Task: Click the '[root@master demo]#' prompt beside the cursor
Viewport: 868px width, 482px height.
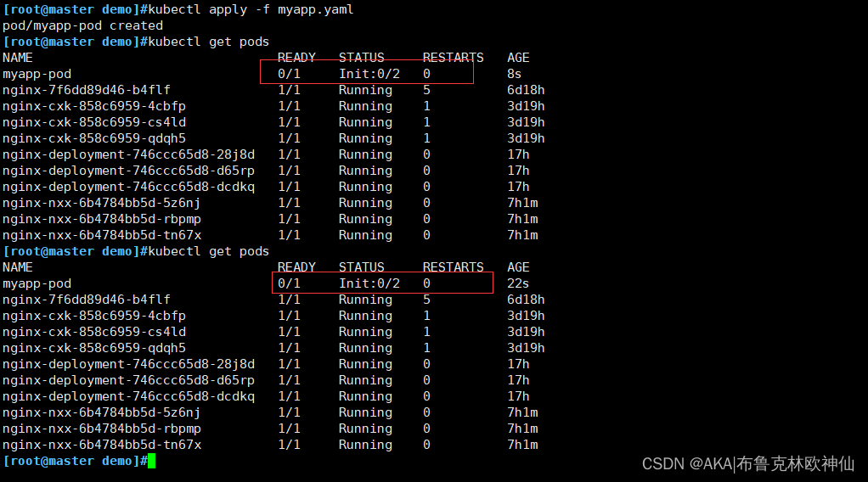Action: tap(76, 461)
